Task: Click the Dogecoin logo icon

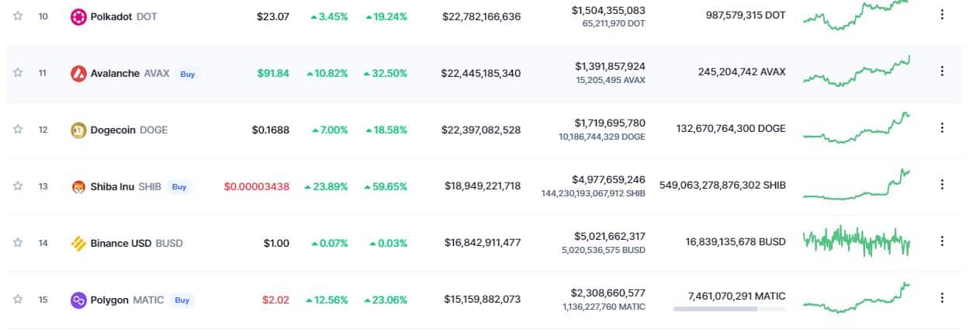Action: tap(78, 130)
